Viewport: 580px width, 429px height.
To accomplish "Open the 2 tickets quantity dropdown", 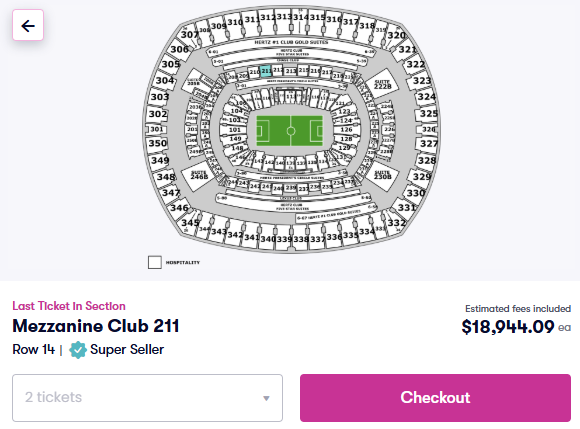I will pos(147,398).
